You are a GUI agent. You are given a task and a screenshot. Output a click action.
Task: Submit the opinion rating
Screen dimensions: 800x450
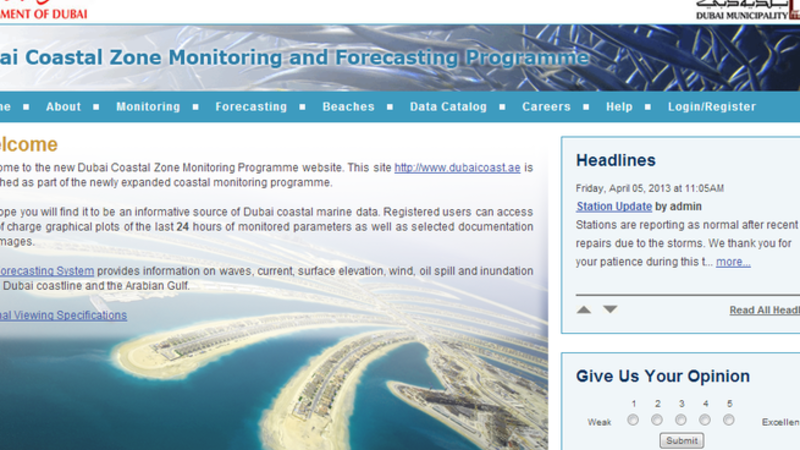[x=682, y=440]
